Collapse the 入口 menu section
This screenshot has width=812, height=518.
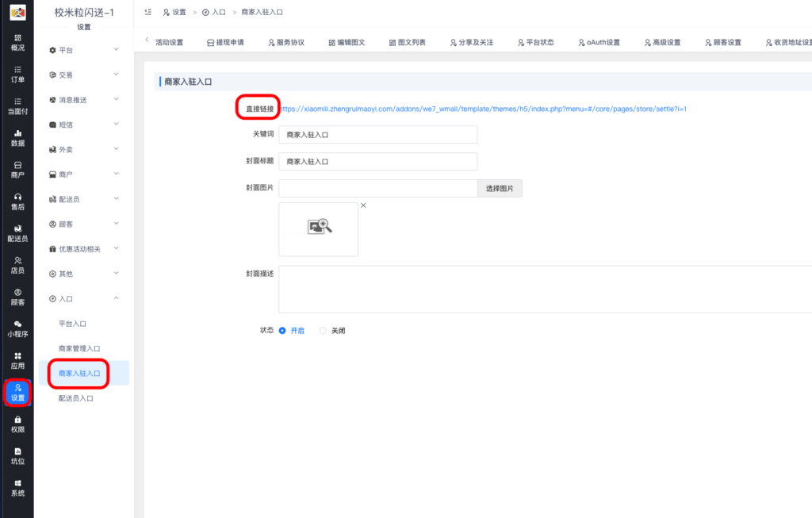point(83,299)
